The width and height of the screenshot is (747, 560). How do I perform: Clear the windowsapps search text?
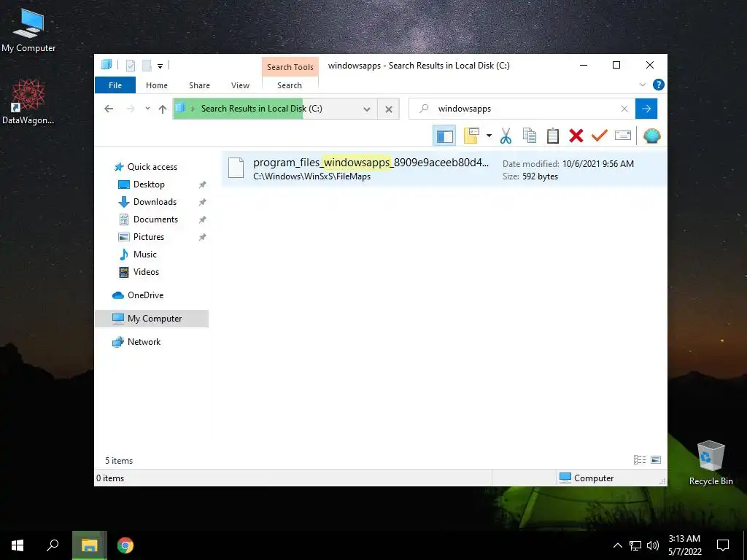click(x=624, y=109)
